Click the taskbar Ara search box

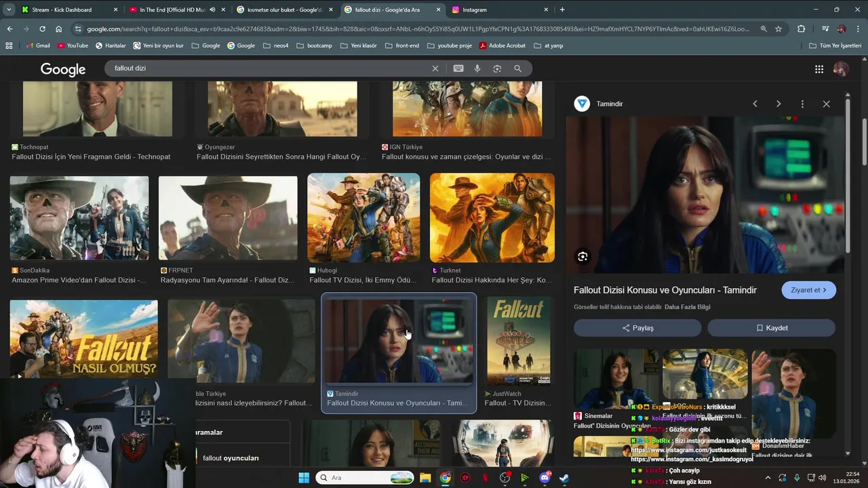coord(364,478)
